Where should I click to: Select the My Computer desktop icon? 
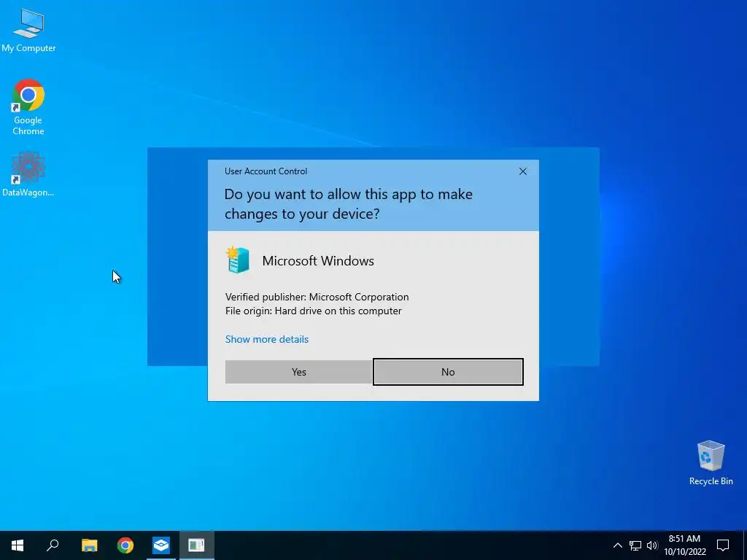28,29
